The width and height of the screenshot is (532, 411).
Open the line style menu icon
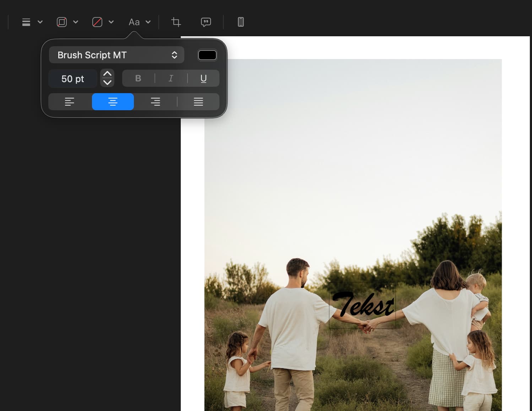click(26, 22)
